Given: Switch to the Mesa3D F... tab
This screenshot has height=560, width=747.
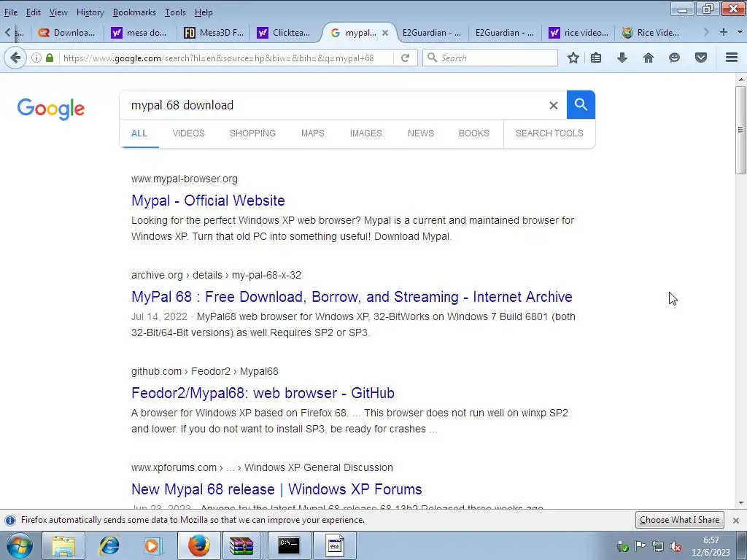Looking at the screenshot, I should point(214,33).
